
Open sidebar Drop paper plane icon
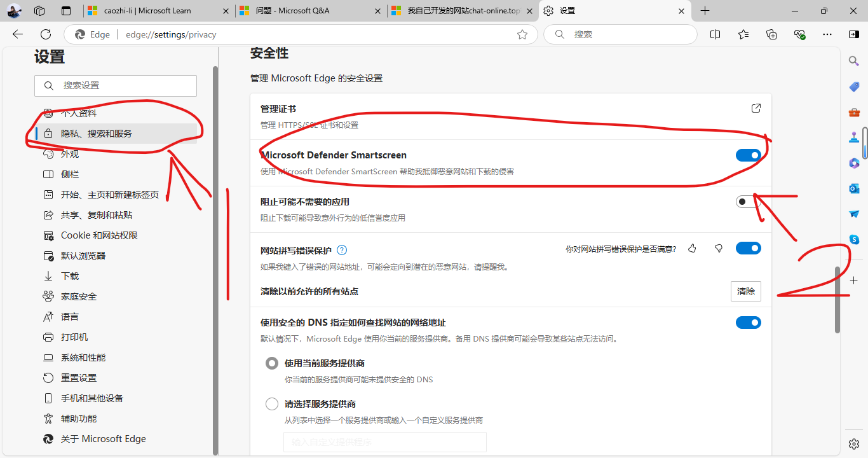[854, 214]
